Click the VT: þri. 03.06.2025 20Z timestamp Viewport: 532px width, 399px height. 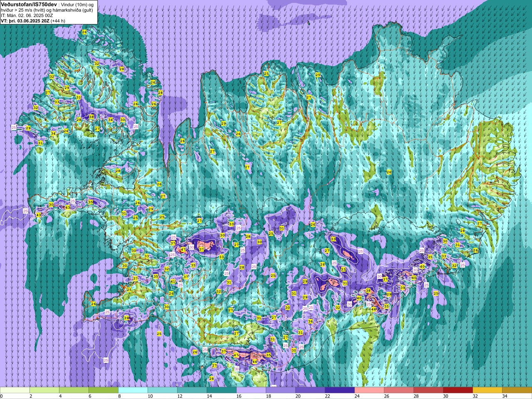tap(25, 21)
